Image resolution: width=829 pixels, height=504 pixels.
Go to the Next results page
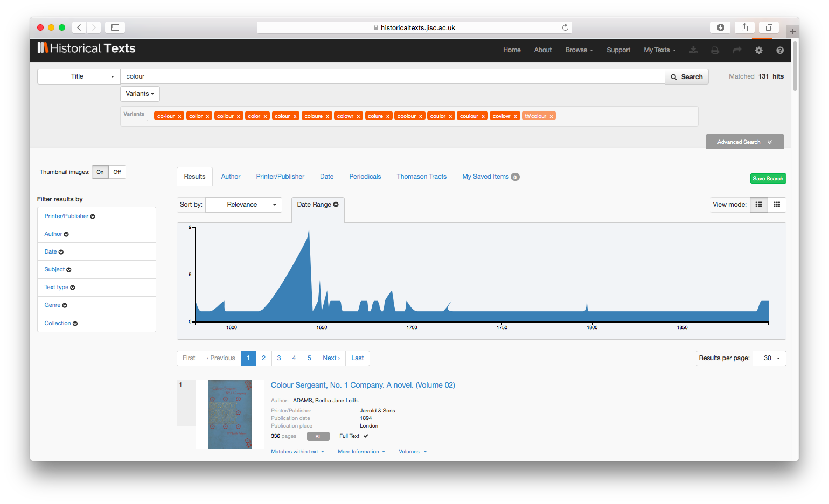[331, 358]
